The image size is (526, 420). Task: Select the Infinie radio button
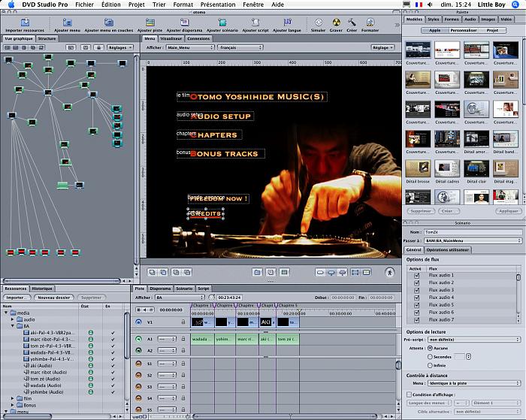click(x=430, y=365)
